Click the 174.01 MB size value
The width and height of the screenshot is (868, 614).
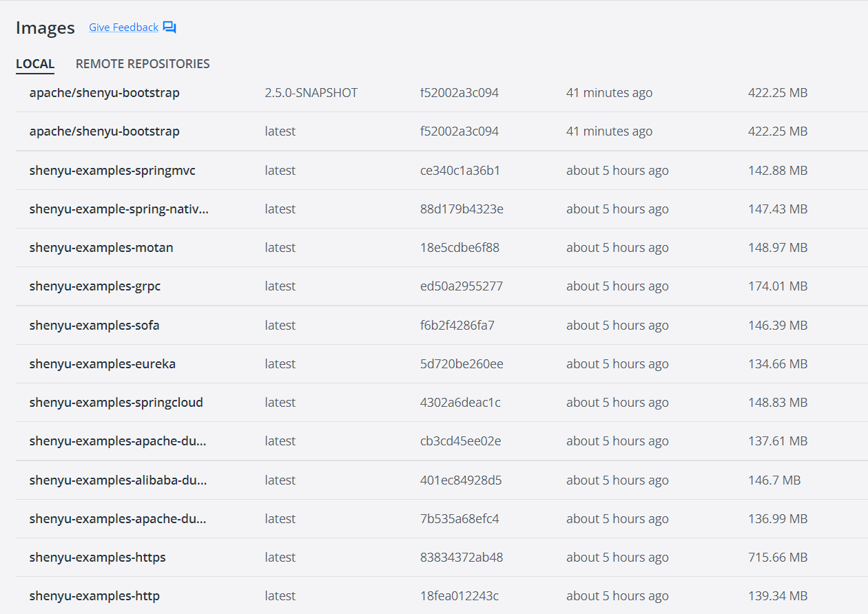click(x=778, y=286)
